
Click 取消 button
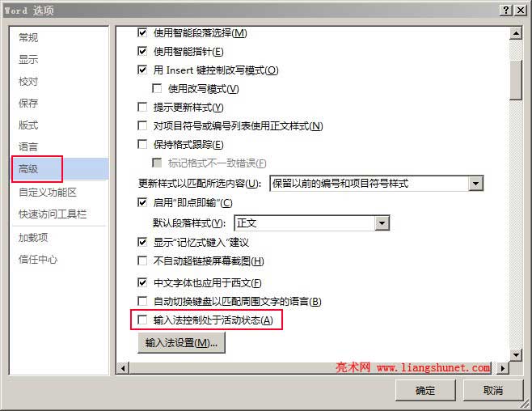[x=492, y=390]
